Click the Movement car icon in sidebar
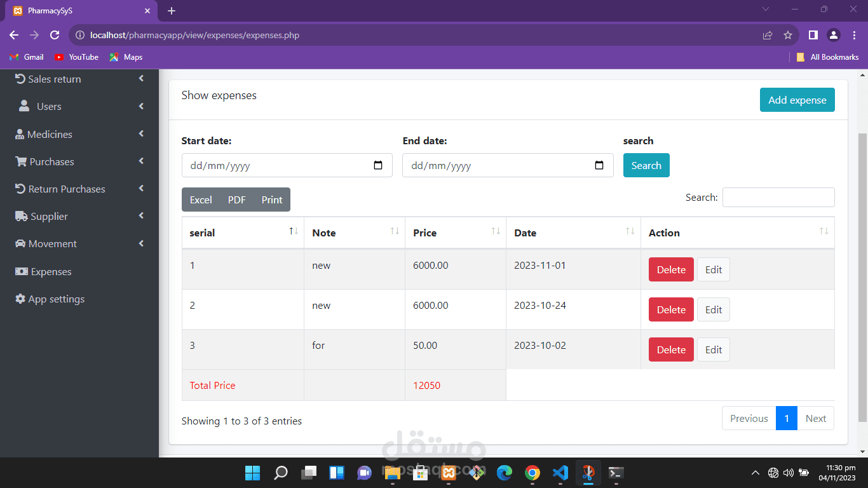 [21, 243]
